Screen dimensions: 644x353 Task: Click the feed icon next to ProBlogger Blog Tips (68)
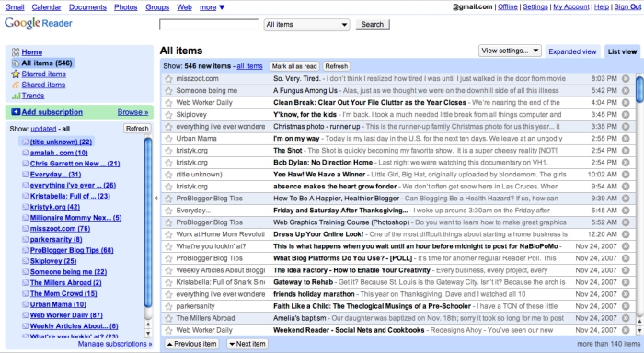(x=26, y=250)
